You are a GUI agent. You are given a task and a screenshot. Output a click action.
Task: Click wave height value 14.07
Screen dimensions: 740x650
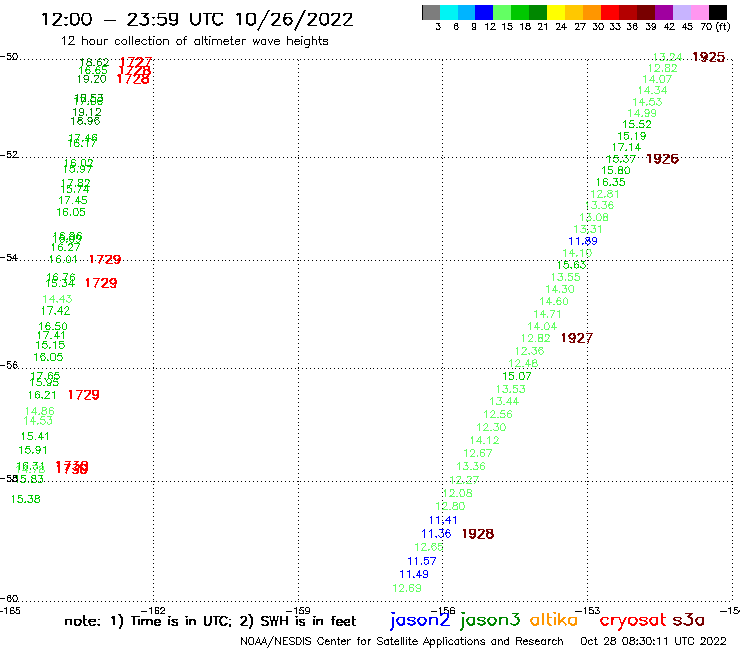pos(657,79)
